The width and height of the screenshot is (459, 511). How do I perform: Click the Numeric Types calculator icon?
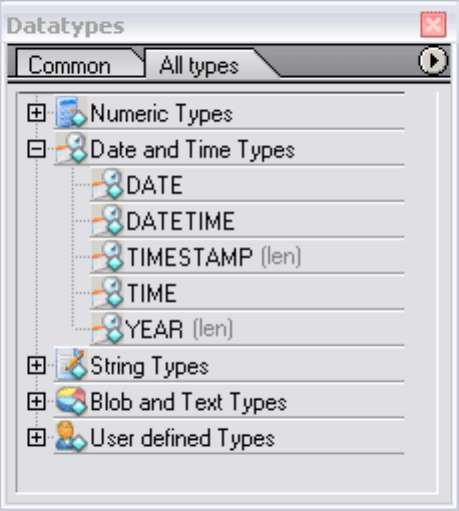pos(71,113)
